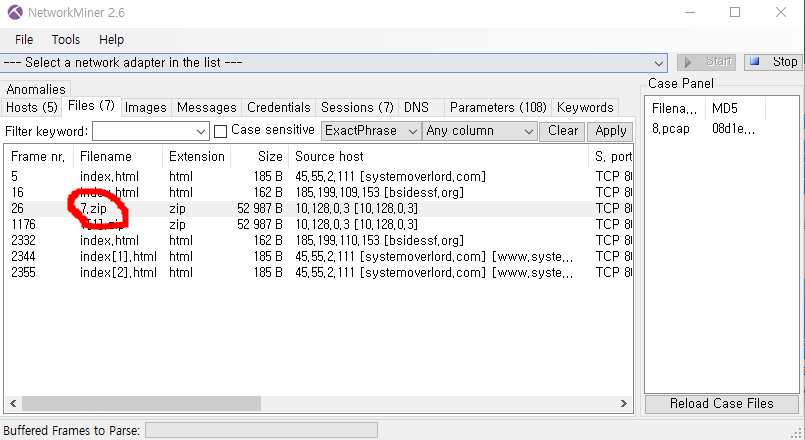805x440 pixels.
Task: Open the Parameters (108) tab
Action: point(498,107)
